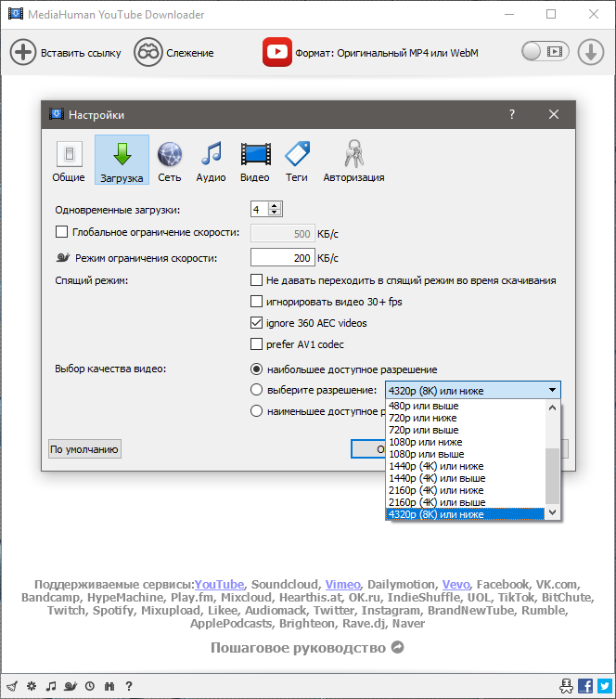Screen dimensions: 616x699
Task: Click the Paste link plus icon
Action: [x=22, y=52]
